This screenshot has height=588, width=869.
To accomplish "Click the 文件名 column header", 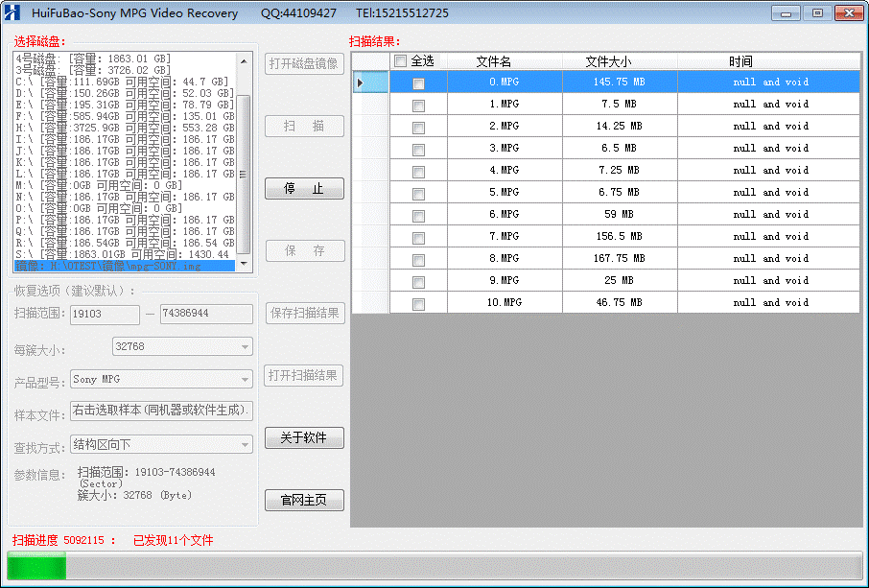I will click(x=493, y=61).
